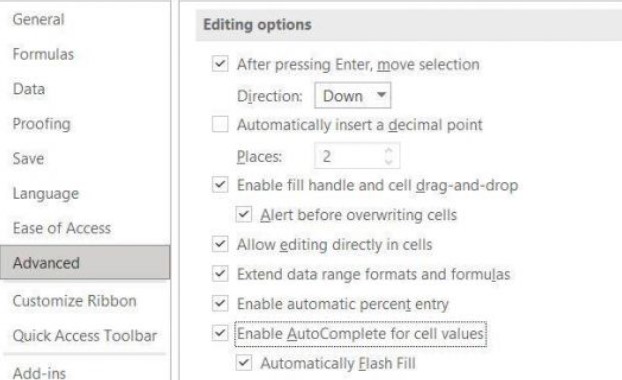Open the Save options category
The width and height of the screenshot is (622, 380).
(28, 159)
